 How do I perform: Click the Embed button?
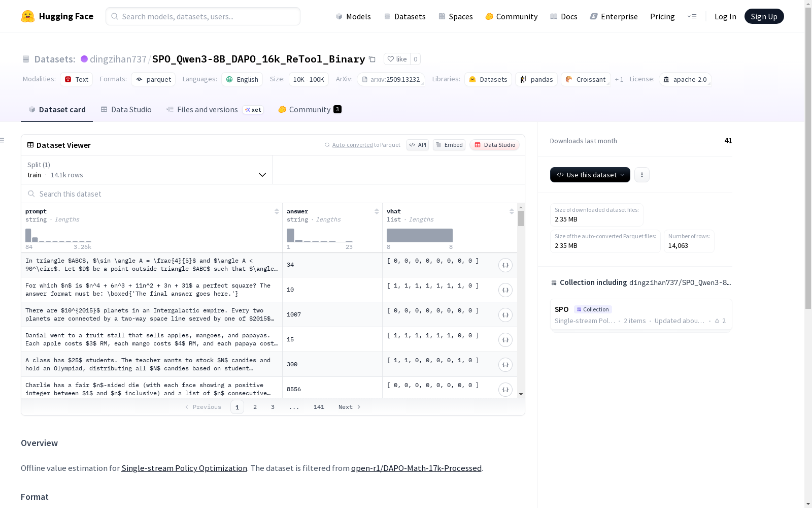[x=449, y=145]
